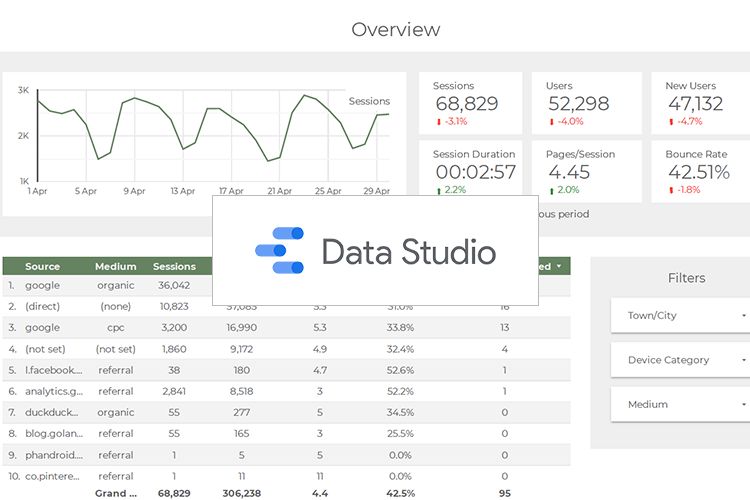Image resolution: width=750 pixels, height=500 pixels.
Task: Click the Grand total 306,238 value
Action: point(242,493)
